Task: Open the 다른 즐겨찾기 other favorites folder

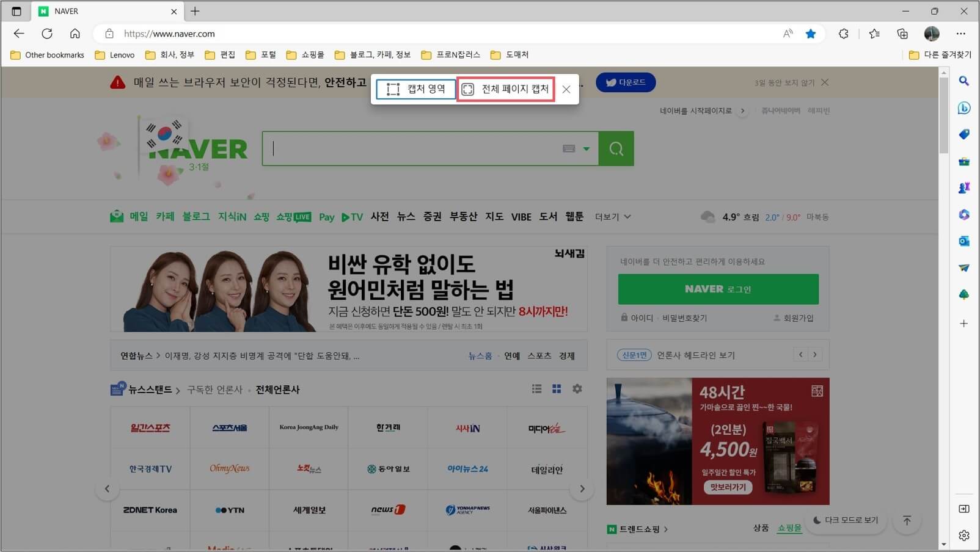Action: click(940, 55)
